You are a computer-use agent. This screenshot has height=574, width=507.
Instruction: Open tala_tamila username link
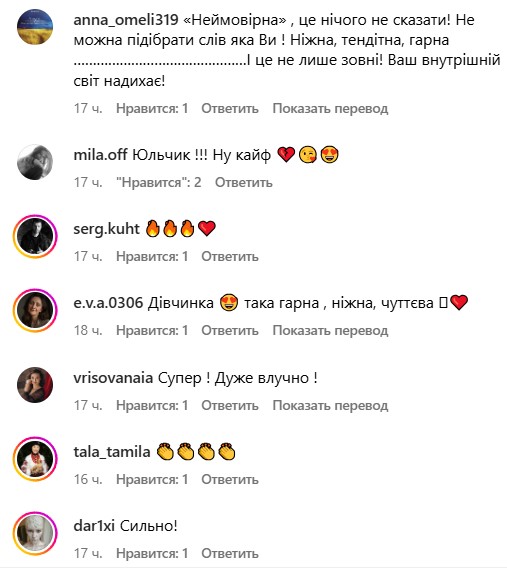point(112,452)
